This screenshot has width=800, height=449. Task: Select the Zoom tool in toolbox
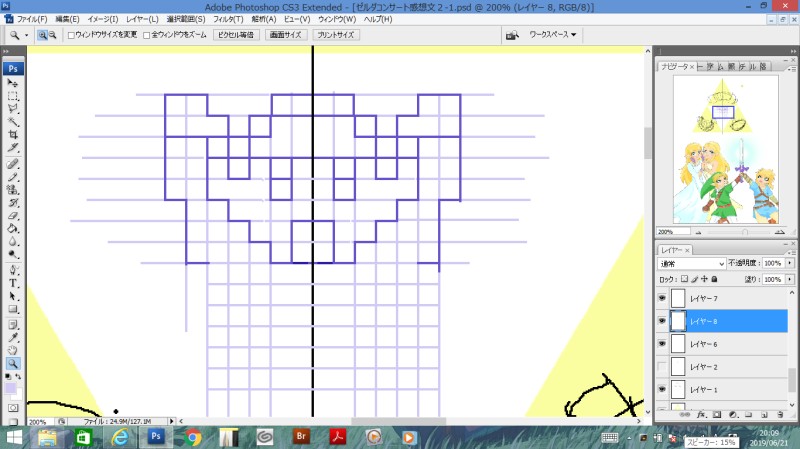13,363
